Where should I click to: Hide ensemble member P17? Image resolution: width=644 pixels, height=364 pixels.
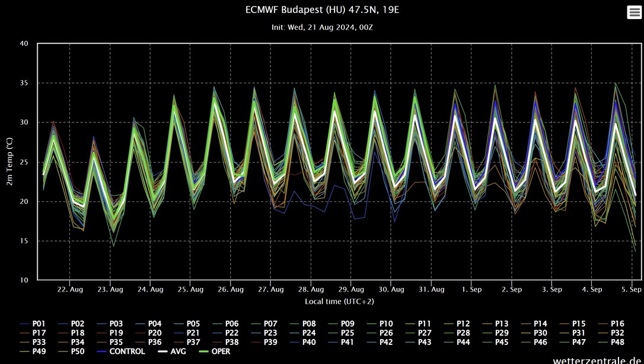pyautogui.click(x=40, y=333)
